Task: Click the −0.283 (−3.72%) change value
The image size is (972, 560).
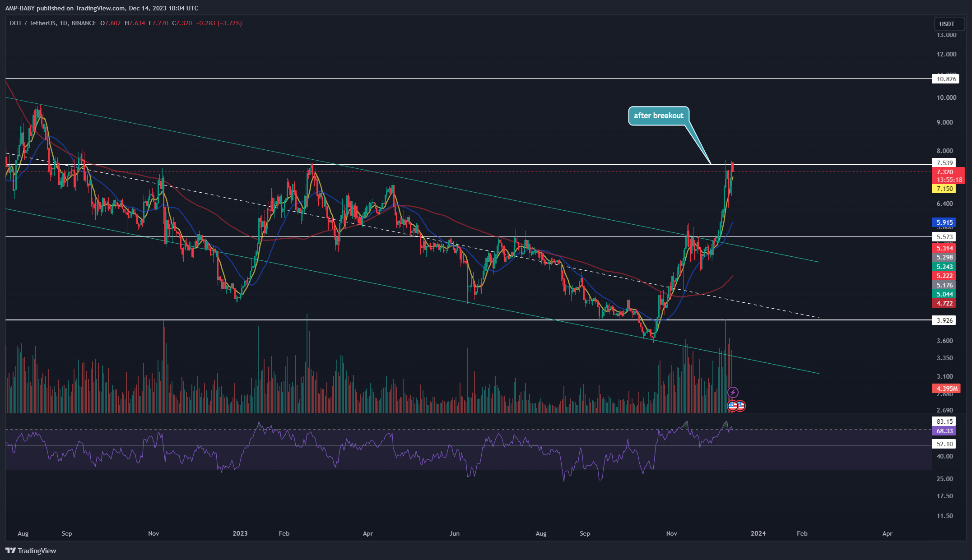Action: [219, 23]
